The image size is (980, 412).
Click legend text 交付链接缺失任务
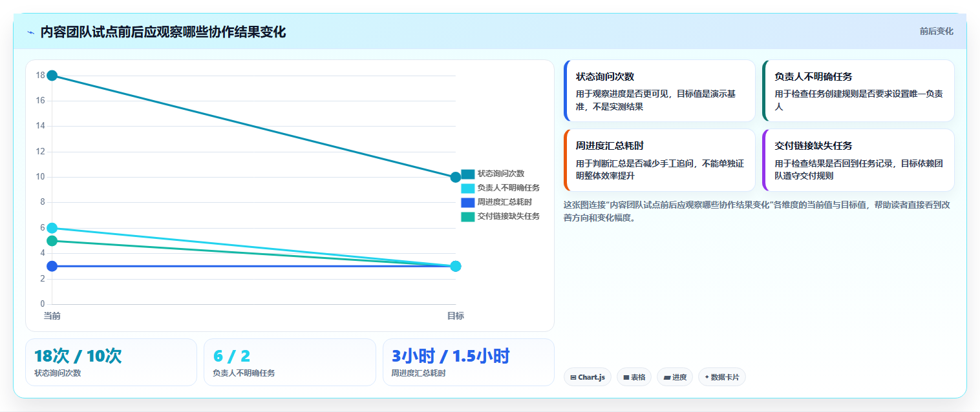509,216
